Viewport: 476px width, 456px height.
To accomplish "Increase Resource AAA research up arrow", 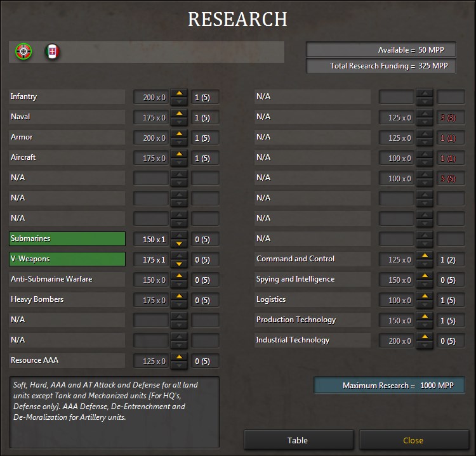I will [x=180, y=357].
